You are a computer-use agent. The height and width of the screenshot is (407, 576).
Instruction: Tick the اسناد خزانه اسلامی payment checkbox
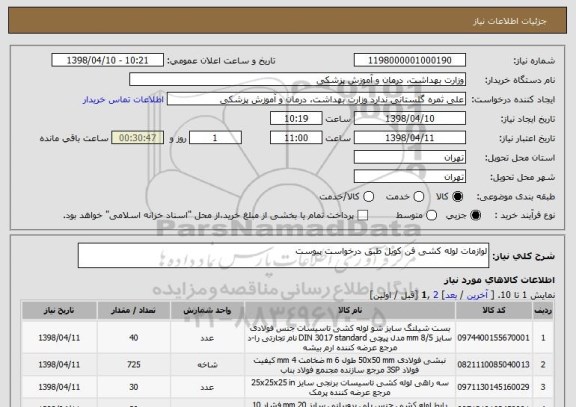(363, 216)
